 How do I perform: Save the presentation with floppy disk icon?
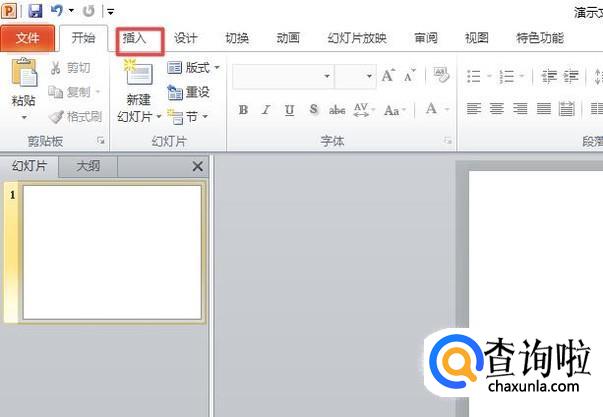35,10
